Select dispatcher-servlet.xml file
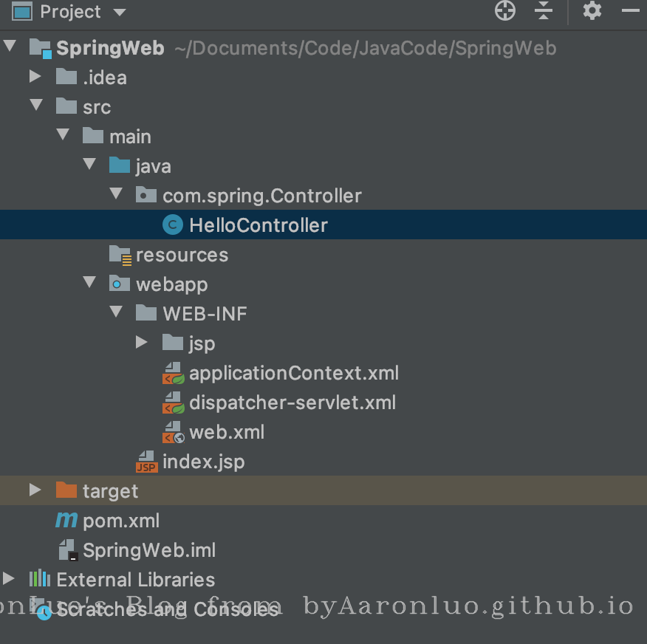Screen dimensions: 647x644 coord(292,402)
